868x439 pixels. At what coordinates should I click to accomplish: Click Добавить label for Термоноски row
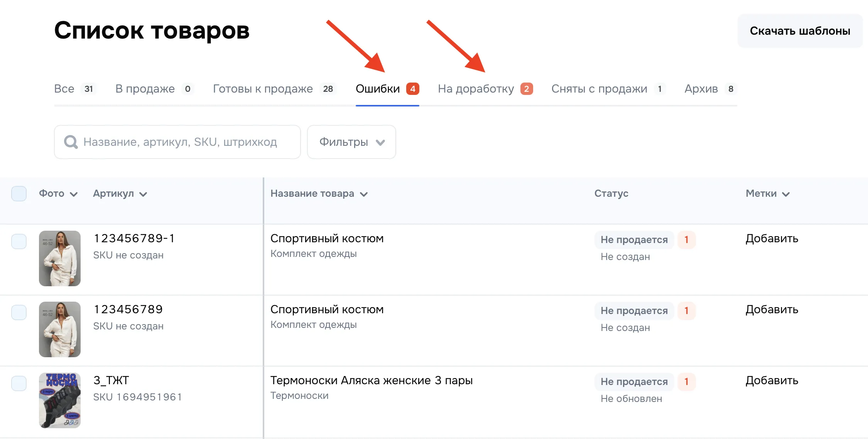[x=772, y=380]
